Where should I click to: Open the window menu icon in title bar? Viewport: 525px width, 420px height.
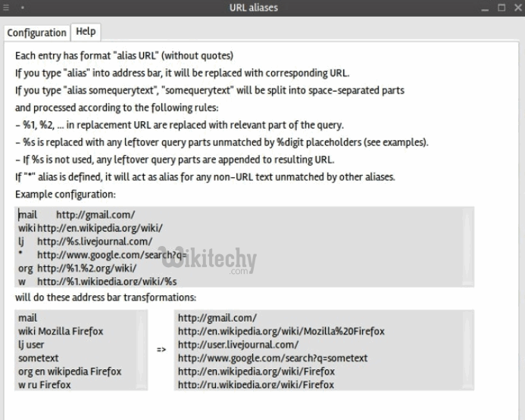[x=6, y=8]
